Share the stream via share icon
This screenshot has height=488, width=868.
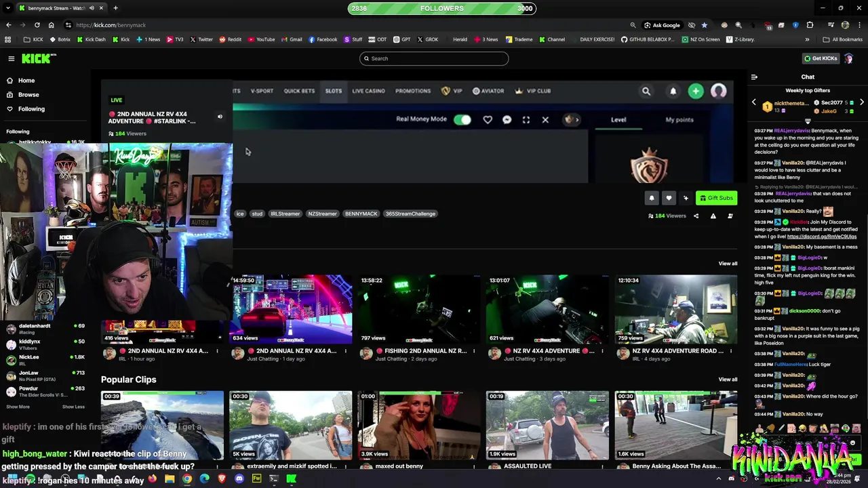(x=696, y=216)
